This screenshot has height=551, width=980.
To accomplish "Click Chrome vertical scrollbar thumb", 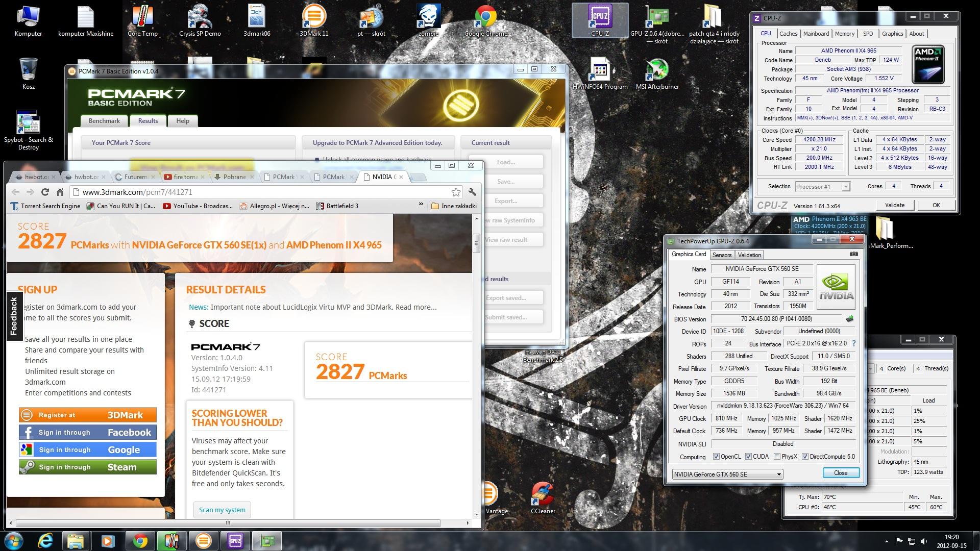I will click(x=476, y=243).
